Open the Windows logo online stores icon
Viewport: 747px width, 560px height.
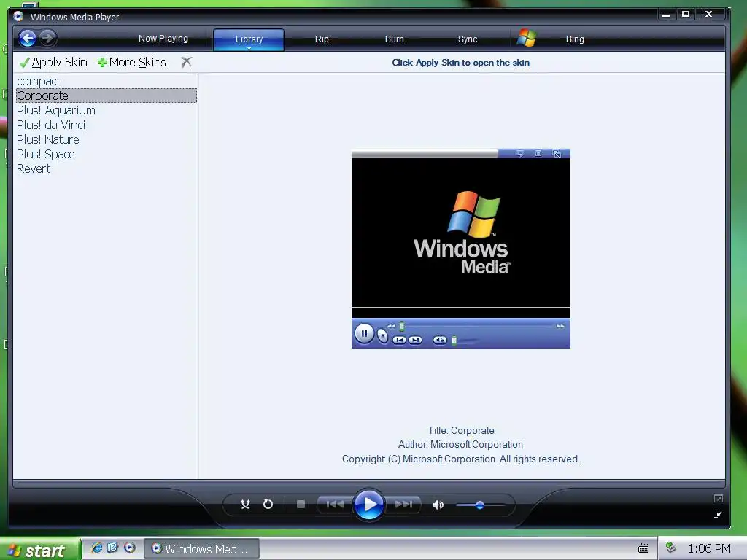pyautogui.click(x=527, y=38)
